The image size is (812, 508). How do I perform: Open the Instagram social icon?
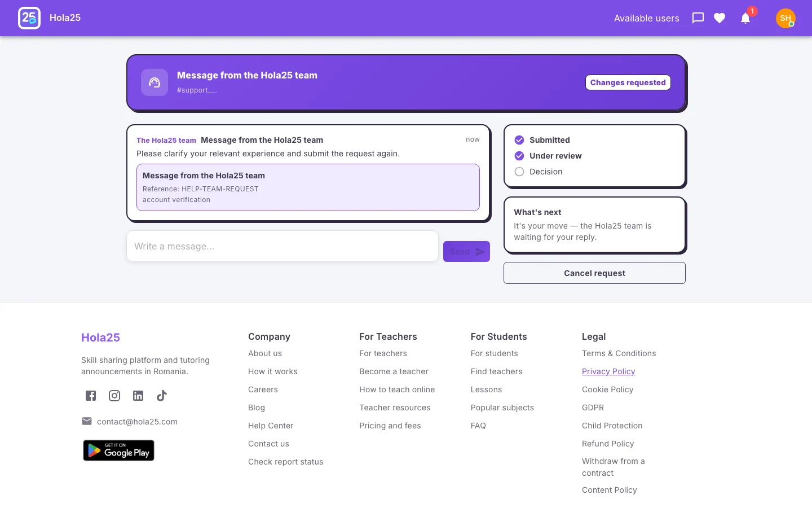114,396
